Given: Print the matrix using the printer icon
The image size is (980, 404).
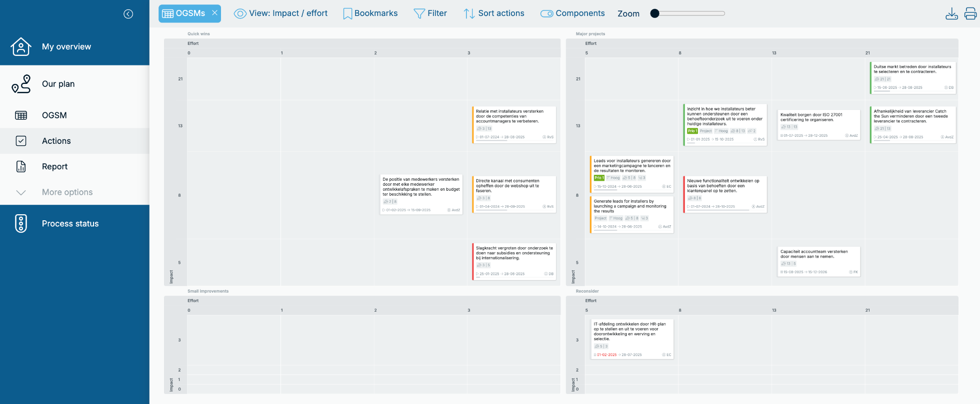Looking at the screenshot, I should (x=970, y=13).
